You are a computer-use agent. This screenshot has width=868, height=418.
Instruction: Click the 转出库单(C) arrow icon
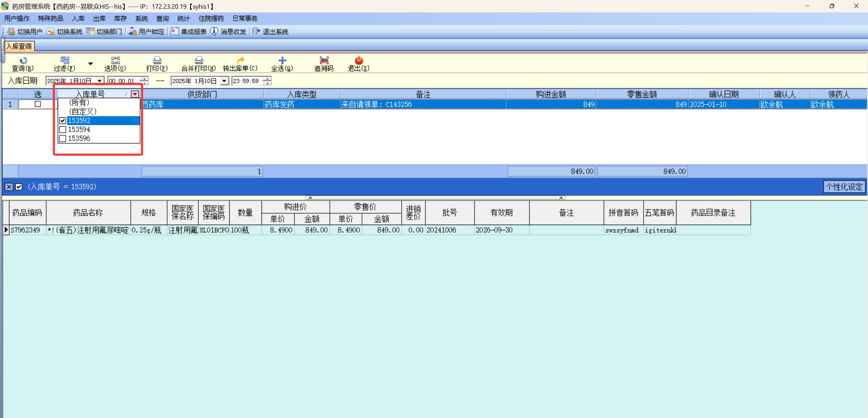pyautogui.click(x=240, y=61)
